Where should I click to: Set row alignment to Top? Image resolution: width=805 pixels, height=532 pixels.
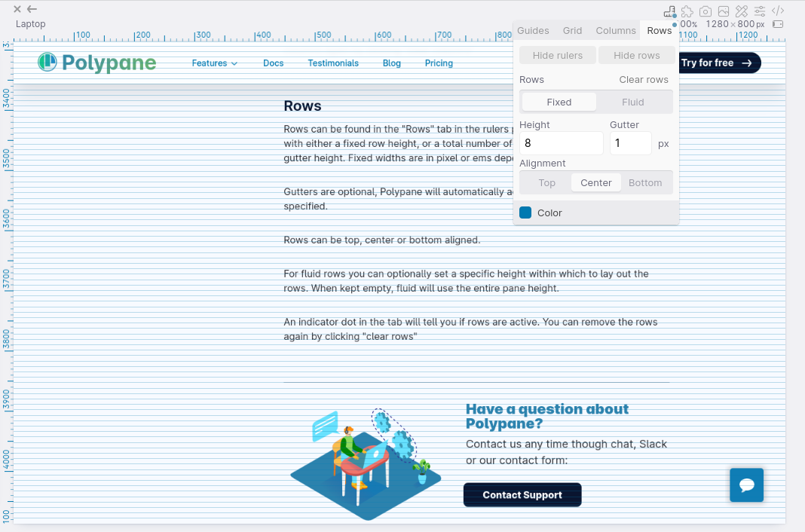[x=546, y=182]
